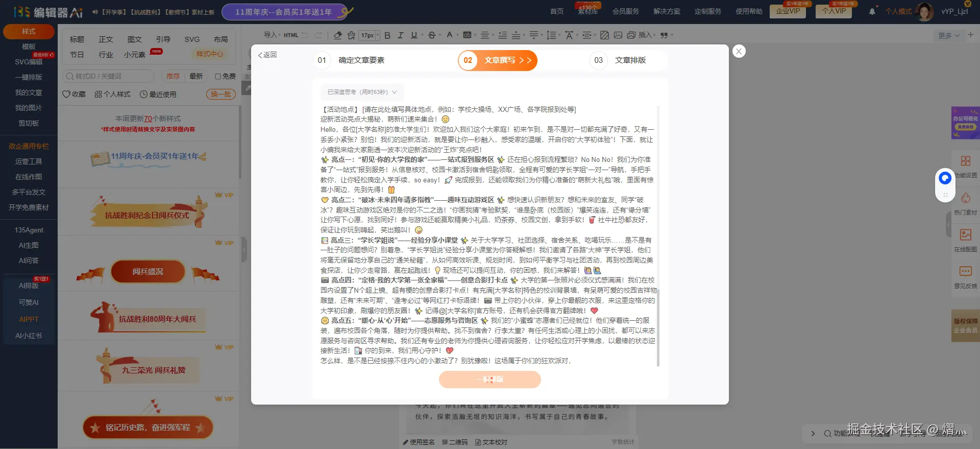Click the font color A icon
This screenshot has height=449, width=980.
[x=449, y=35]
